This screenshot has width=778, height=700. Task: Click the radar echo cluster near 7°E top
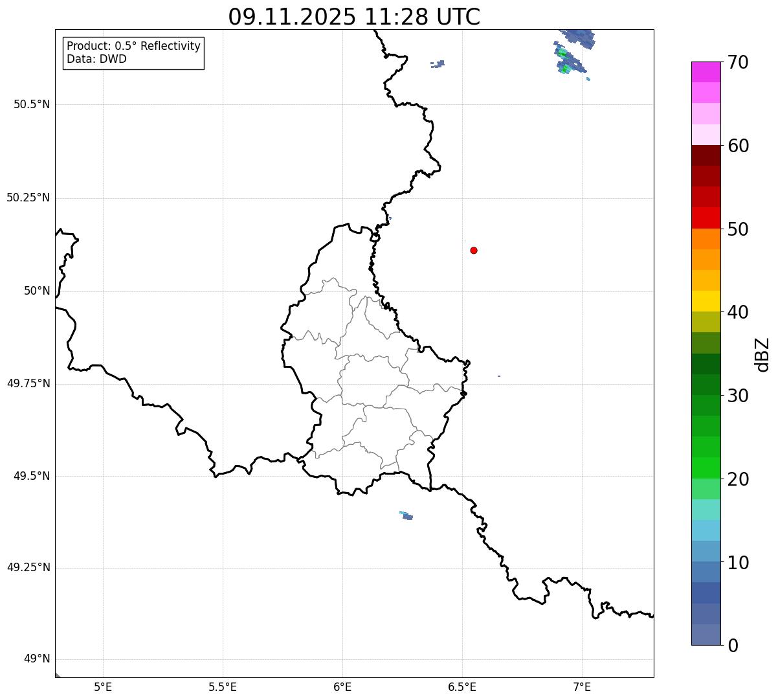tap(572, 52)
